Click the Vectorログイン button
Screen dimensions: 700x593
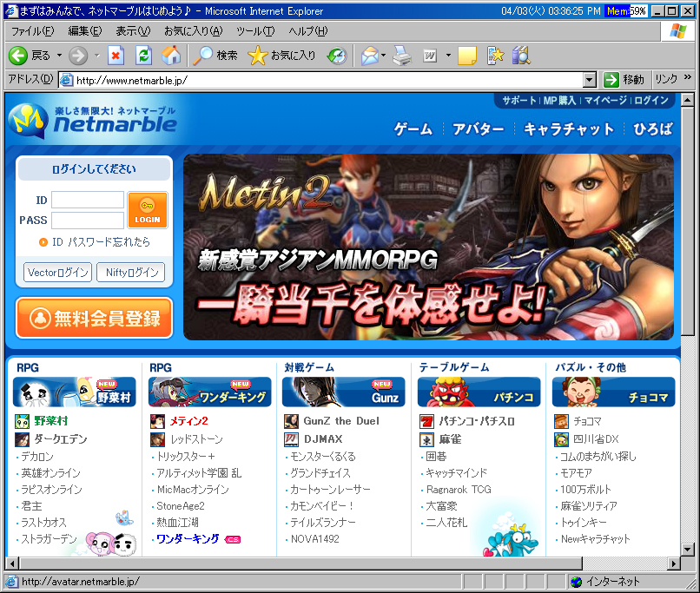click(58, 272)
